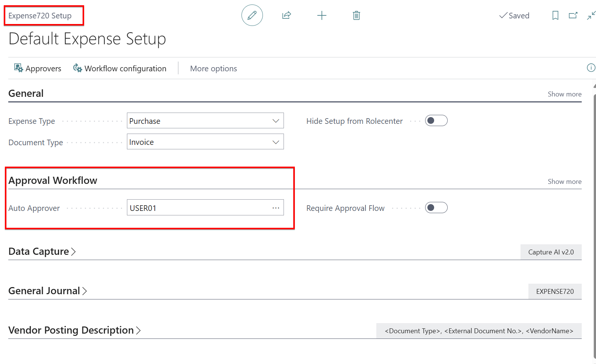Open Workflow configuration action
596x364 pixels.
(120, 68)
